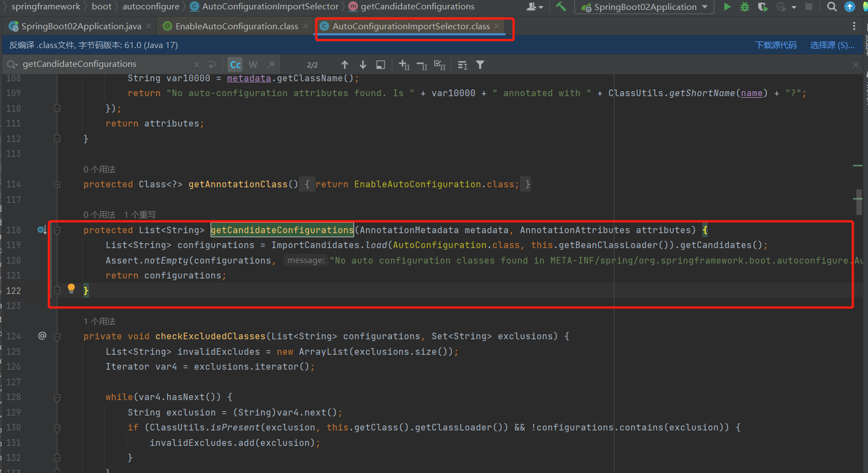The width and height of the screenshot is (868, 473).
Task: Toggle Regex search option
Action: (x=271, y=65)
